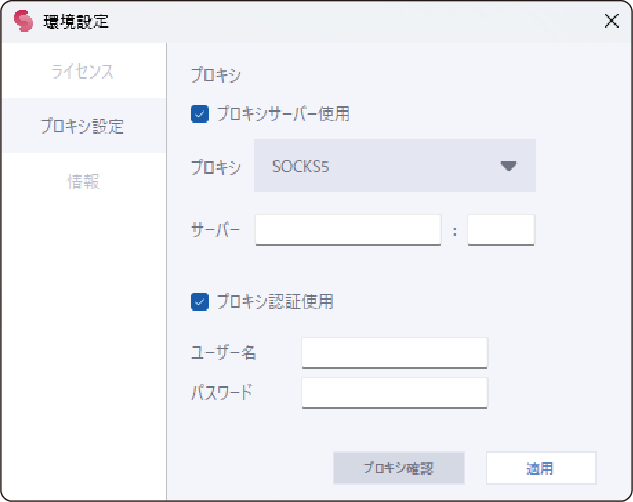Click the プロキシサーバー使用 label text
This screenshot has width=633, height=502.
coord(282,114)
